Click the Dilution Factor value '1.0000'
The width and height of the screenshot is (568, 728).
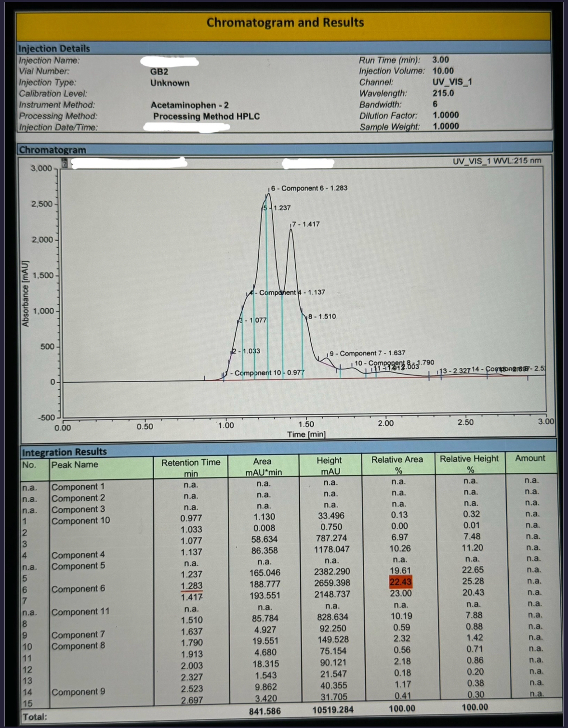(x=445, y=115)
